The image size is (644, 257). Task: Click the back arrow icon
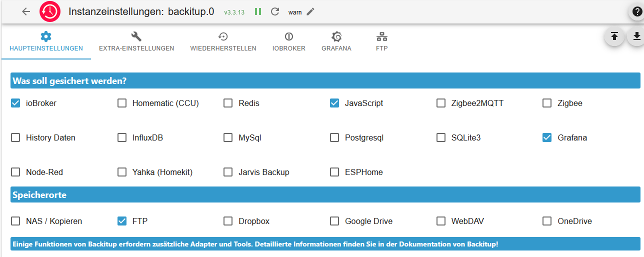pyautogui.click(x=26, y=11)
